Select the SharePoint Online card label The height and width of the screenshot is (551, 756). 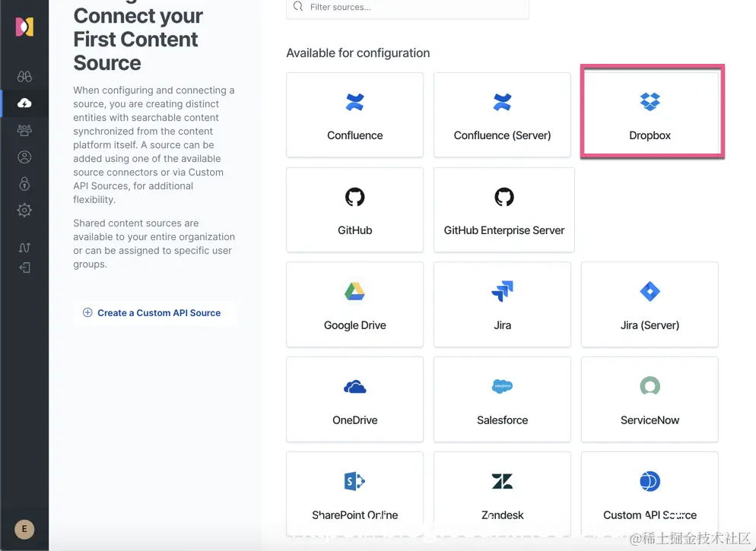[355, 515]
